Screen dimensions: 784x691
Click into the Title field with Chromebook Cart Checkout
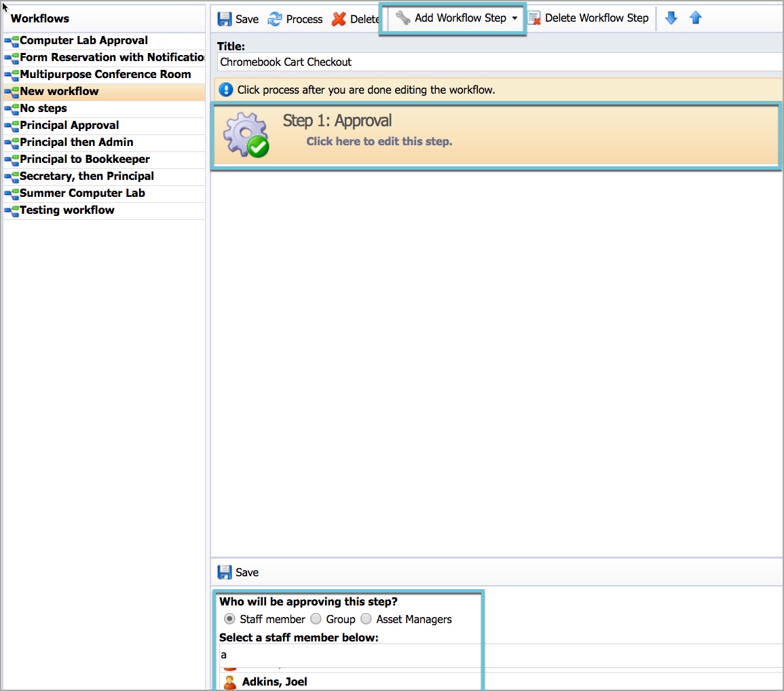500,62
